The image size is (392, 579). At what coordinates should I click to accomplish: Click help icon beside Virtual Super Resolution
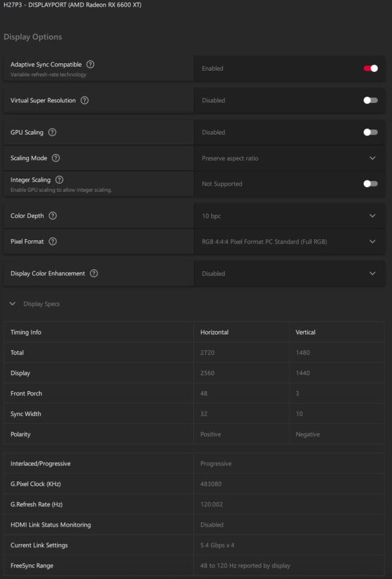(85, 101)
